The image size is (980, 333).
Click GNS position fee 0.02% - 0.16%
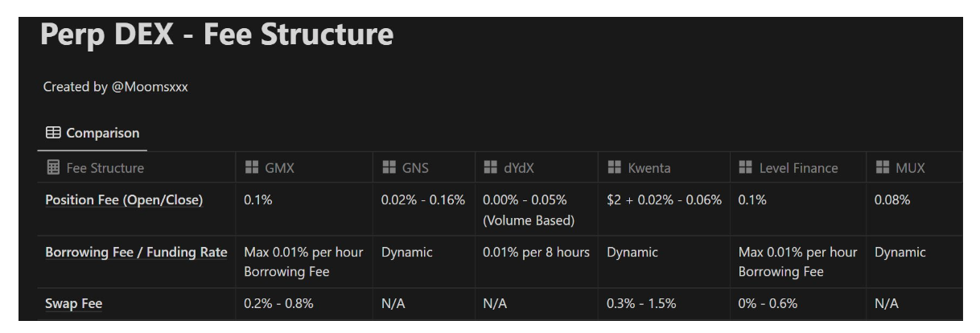coord(425,208)
